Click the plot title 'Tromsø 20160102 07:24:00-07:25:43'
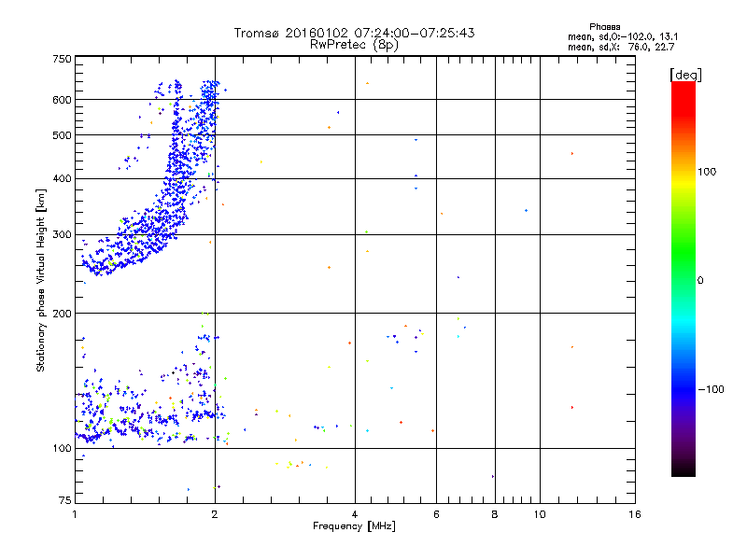 point(354,33)
